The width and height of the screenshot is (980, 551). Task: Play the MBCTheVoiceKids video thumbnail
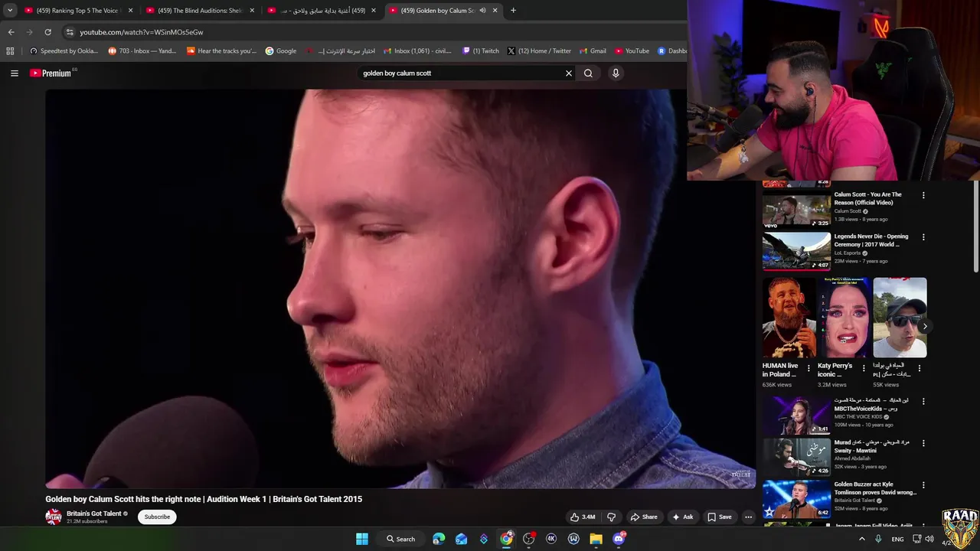(x=796, y=415)
